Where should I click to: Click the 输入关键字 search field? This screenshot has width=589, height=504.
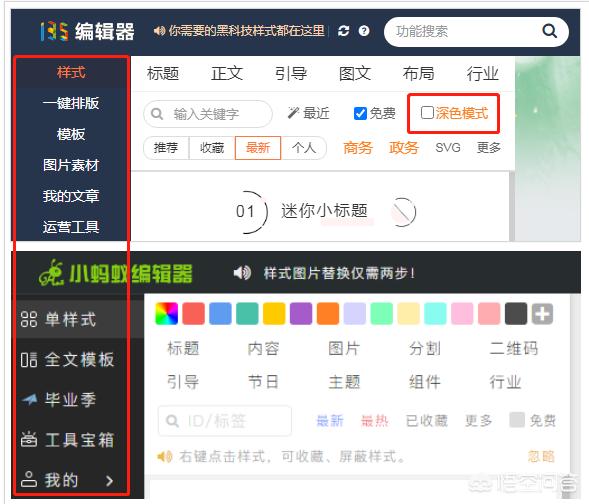pos(208,114)
